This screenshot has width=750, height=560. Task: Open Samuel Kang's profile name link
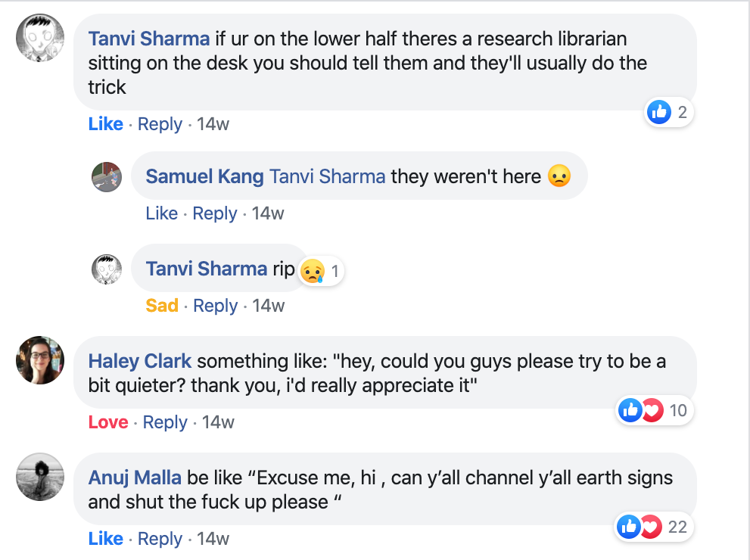204,177
